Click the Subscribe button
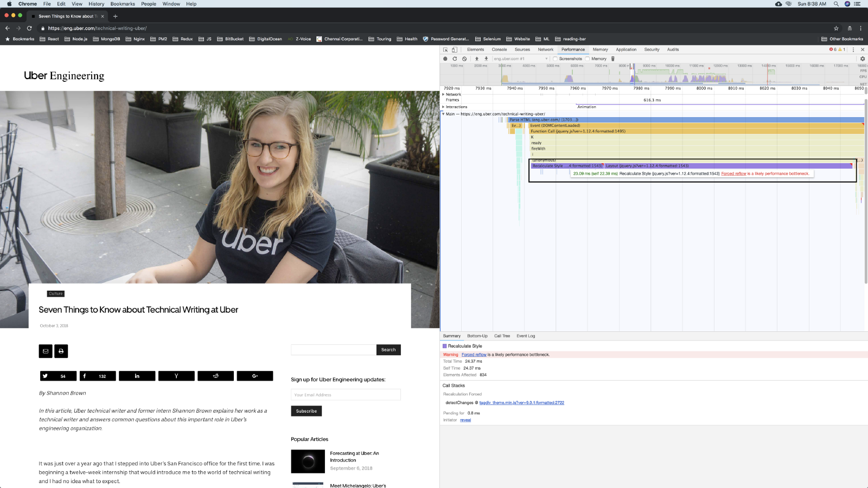868x488 pixels. click(306, 411)
